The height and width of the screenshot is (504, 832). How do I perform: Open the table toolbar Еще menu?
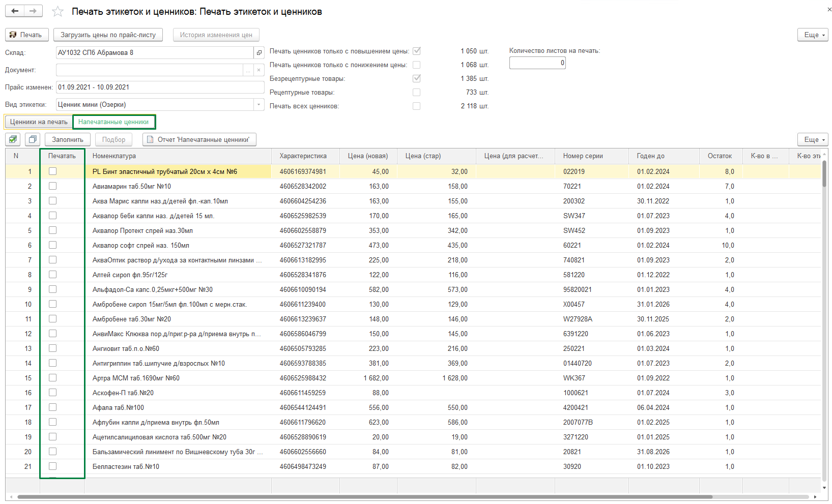pos(813,139)
